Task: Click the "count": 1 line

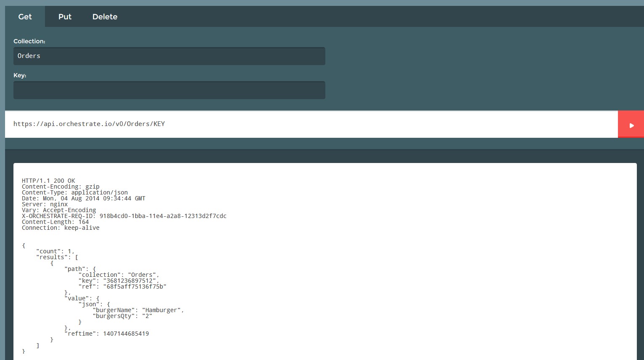Action: point(55,251)
